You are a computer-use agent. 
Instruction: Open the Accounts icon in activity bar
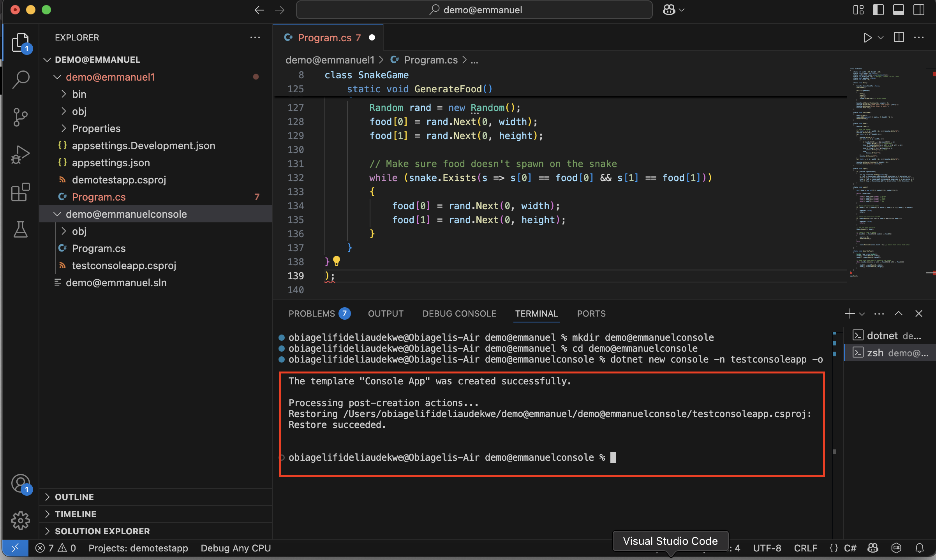pos(21,484)
